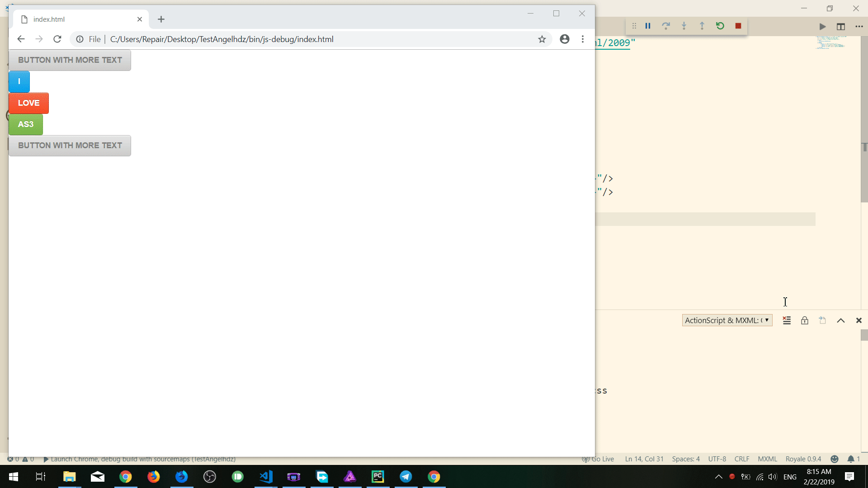Open more debug actions with the ellipsis
This screenshot has width=868, height=488.
tap(859, 26)
